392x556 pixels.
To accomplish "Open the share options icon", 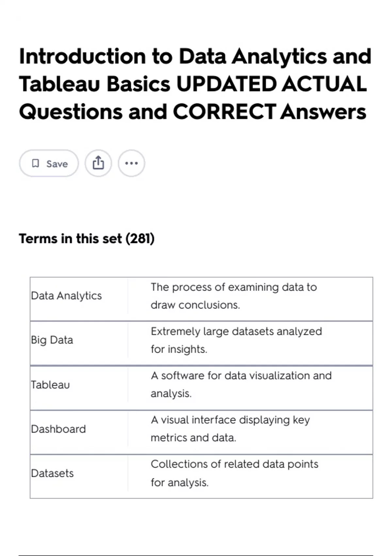I will click(98, 163).
